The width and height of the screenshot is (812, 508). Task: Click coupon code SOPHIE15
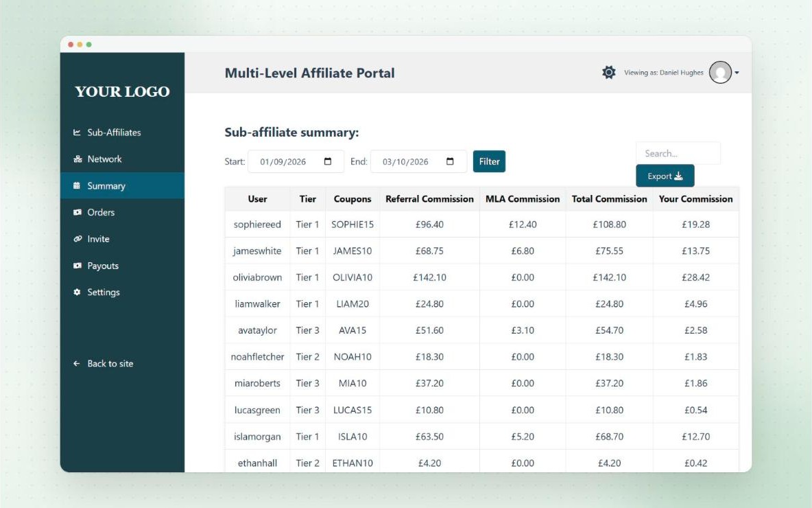(x=352, y=224)
